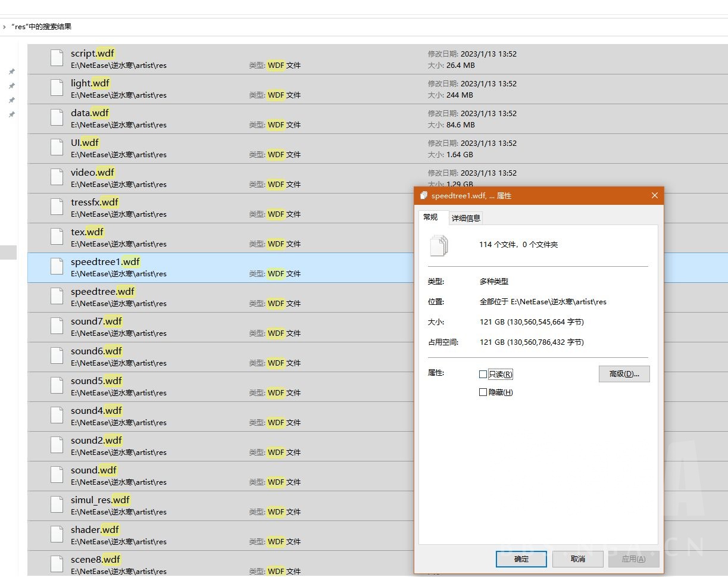Screen dimensions: 728x577
Task: Select the light.wdf file icon
Action: (57, 88)
